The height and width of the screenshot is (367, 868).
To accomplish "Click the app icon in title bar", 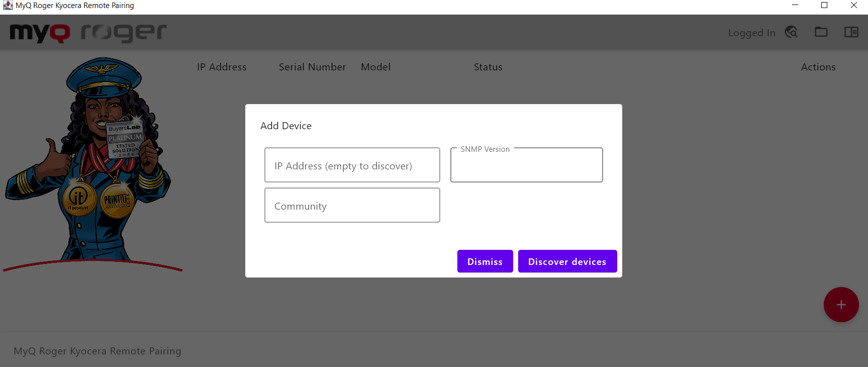I will click(8, 6).
